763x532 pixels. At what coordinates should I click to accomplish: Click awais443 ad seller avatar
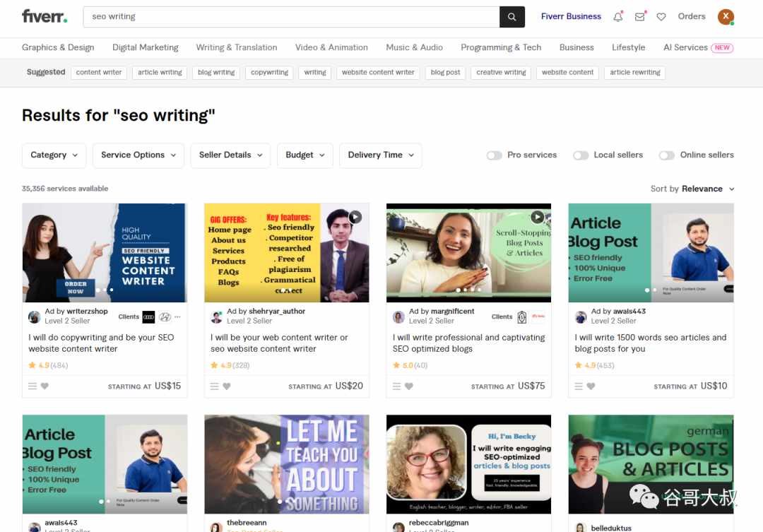coord(581,317)
